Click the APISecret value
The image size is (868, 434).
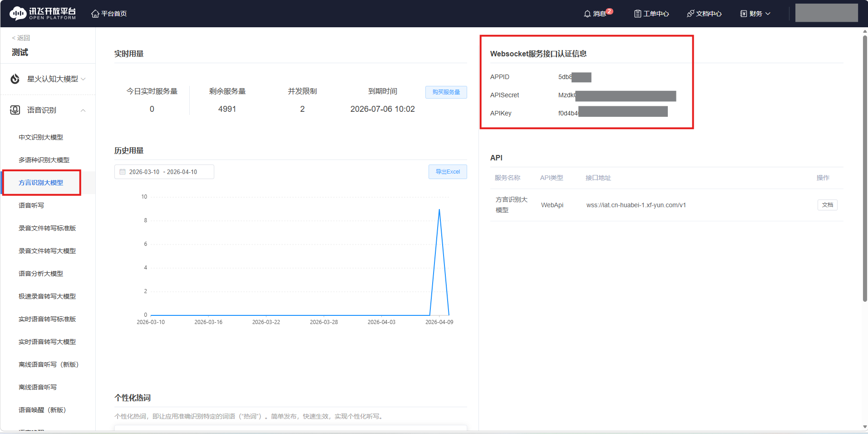click(x=617, y=95)
